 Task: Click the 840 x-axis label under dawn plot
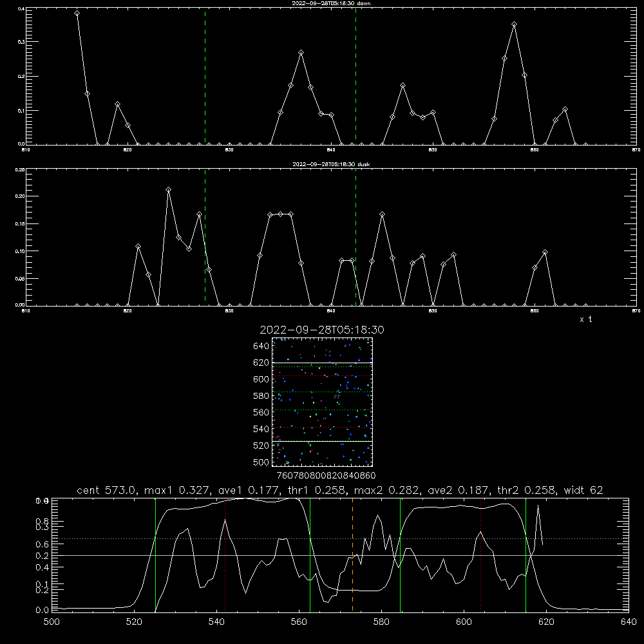pyautogui.click(x=331, y=150)
